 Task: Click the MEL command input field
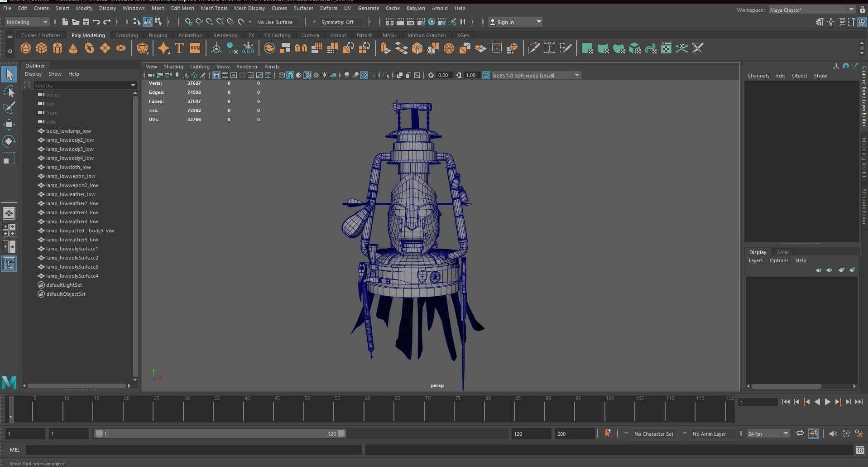coord(194,450)
